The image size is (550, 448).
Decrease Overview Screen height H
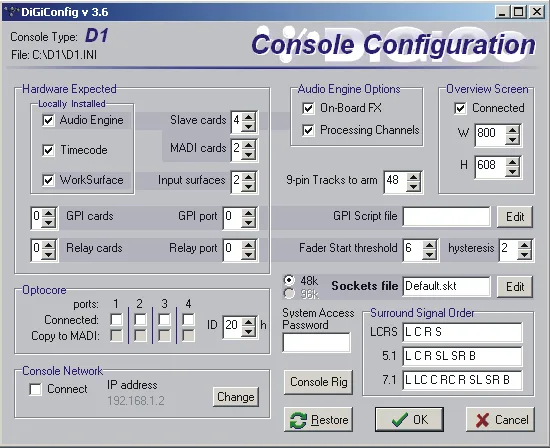(512, 172)
